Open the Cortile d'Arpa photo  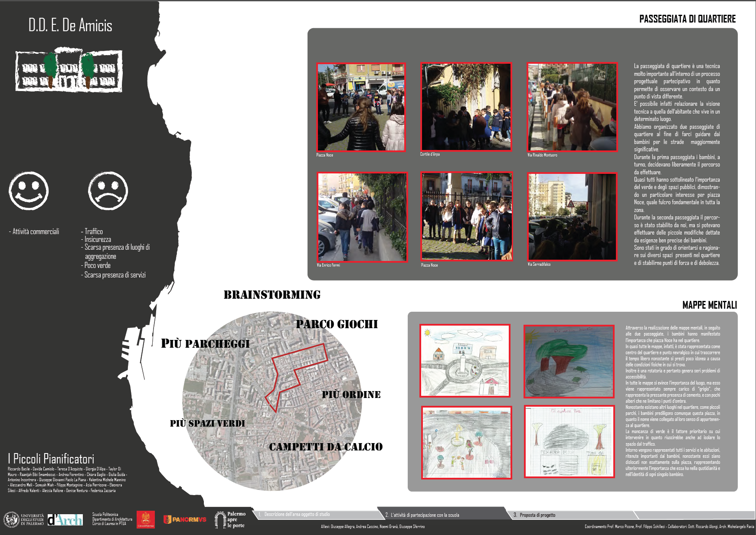click(466, 107)
